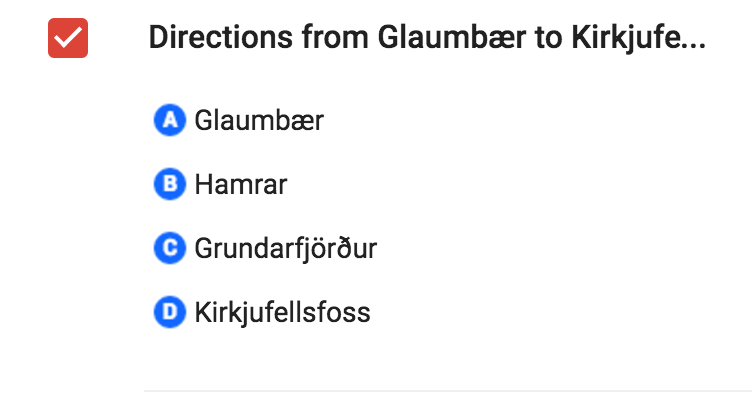Highlight the final stop Kirkjufellsfoss
The height and width of the screenshot is (396, 752).
tap(282, 312)
